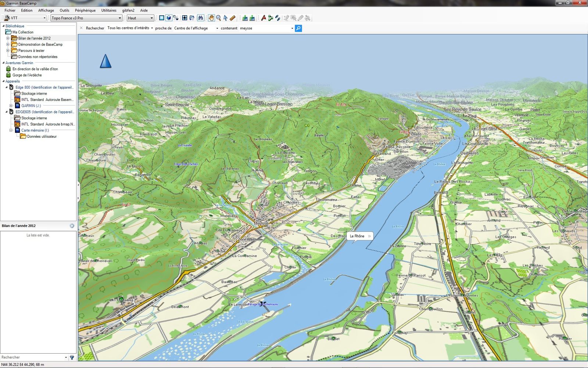588x368 pixels.
Task: Open the Haut detail level dropdown
Action: coord(140,18)
